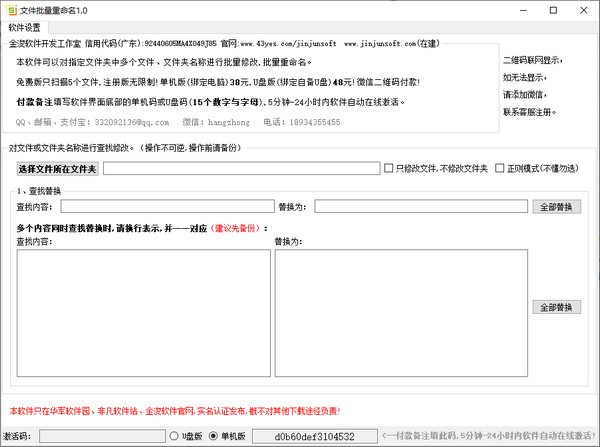
Task: Click the 激活码 input field
Action: (102, 436)
